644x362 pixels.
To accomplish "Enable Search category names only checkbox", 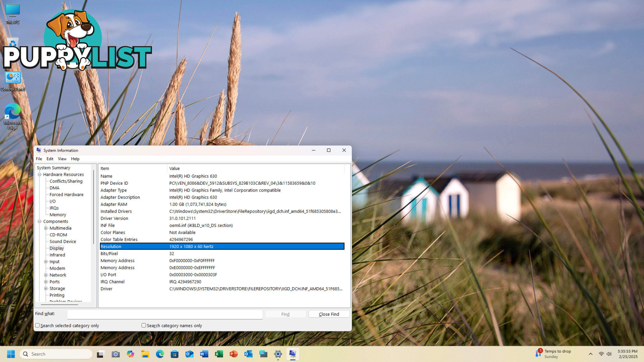I will (143, 325).
